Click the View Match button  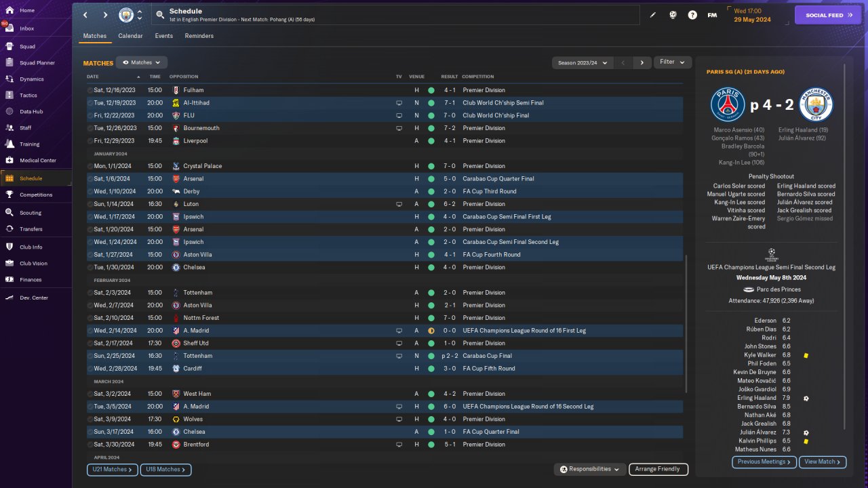[823, 462]
